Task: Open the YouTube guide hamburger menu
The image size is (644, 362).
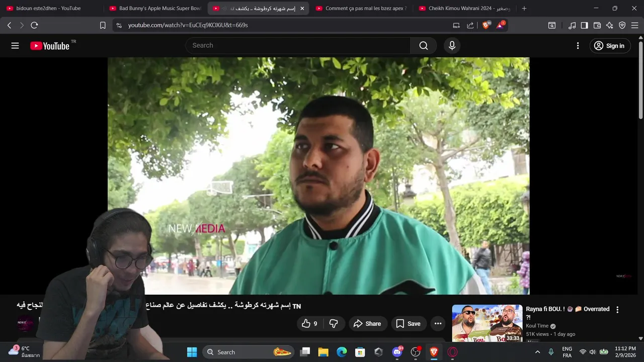Action: [x=15, y=46]
